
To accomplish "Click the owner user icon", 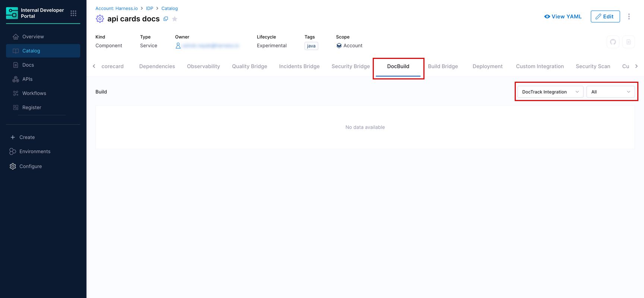I will [178, 46].
